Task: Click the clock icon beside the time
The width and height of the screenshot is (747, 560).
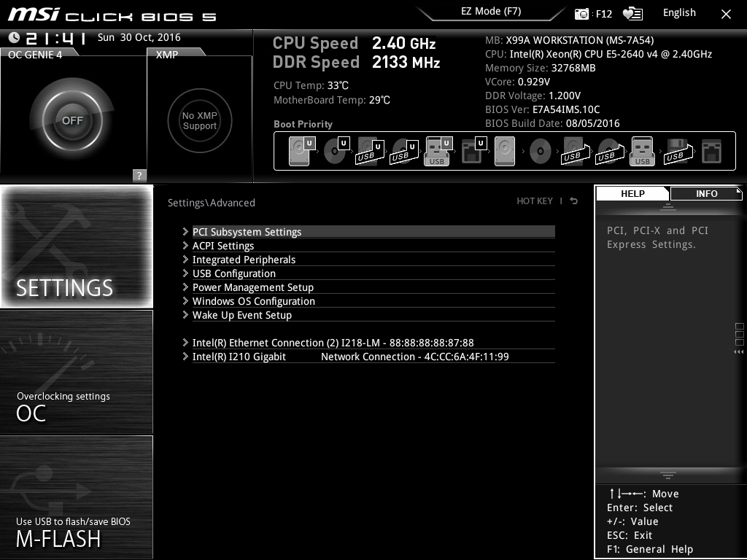Action: 14,38
